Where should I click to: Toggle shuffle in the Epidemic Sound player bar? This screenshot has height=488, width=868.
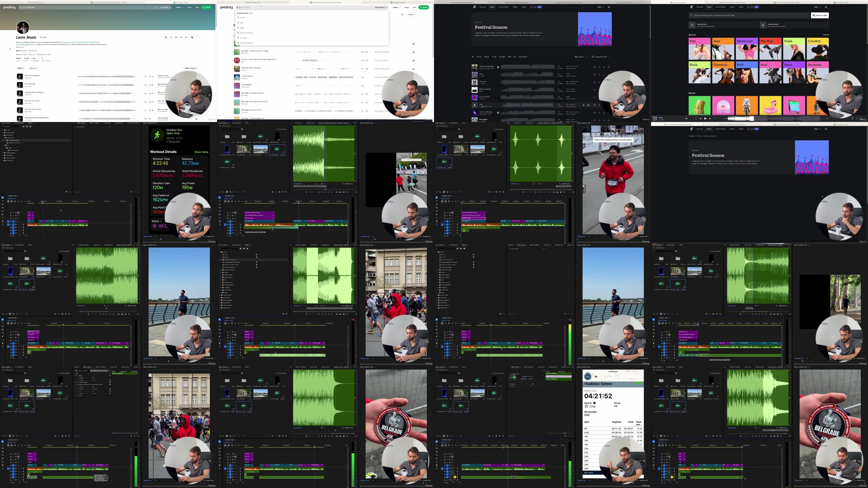(696, 118)
